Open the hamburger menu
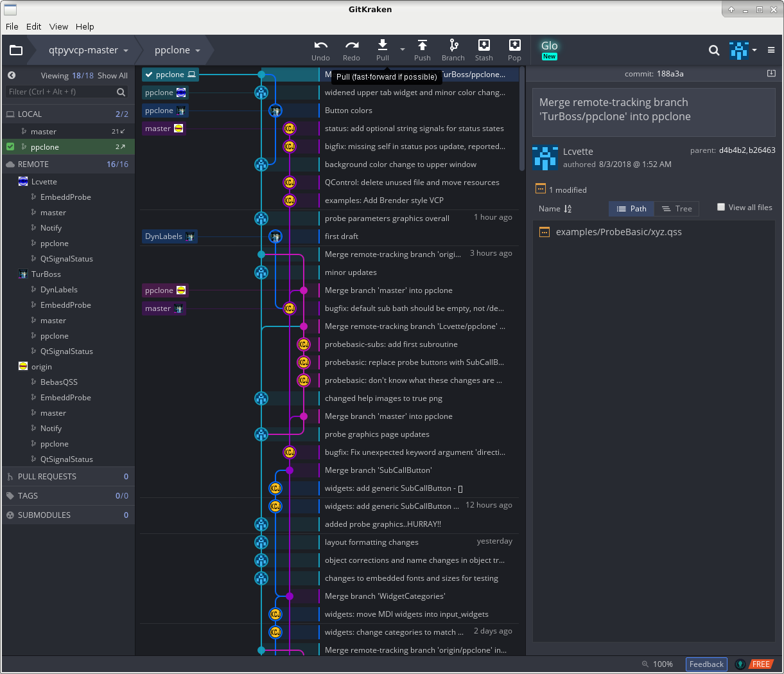This screenshot has width=784, height=674. point(771,50)
